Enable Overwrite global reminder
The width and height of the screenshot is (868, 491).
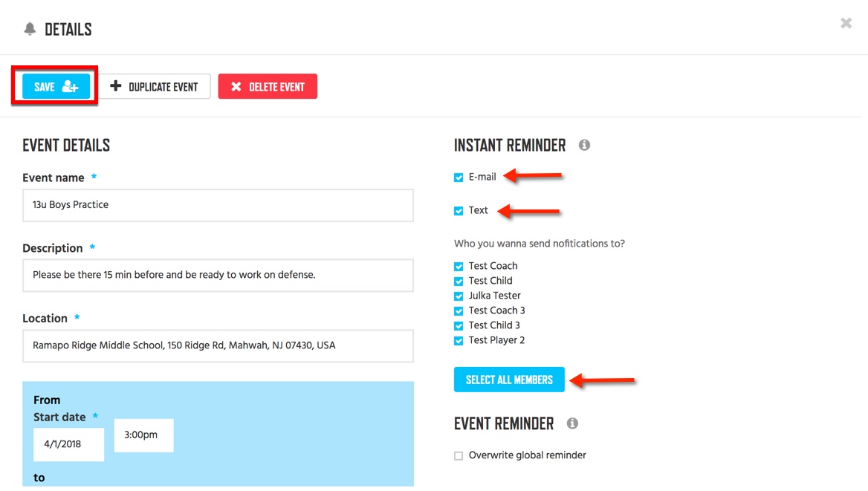[459, 456]
